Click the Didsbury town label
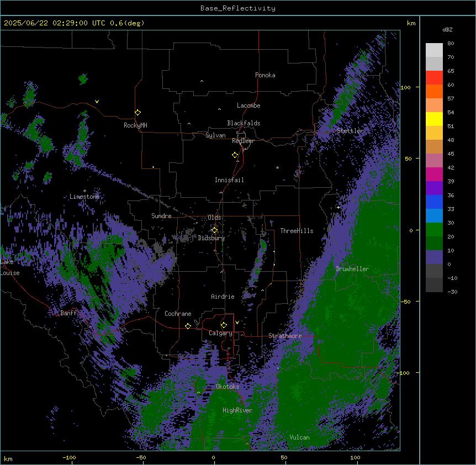This screenshot has width=476, height=465. (211, 238)
